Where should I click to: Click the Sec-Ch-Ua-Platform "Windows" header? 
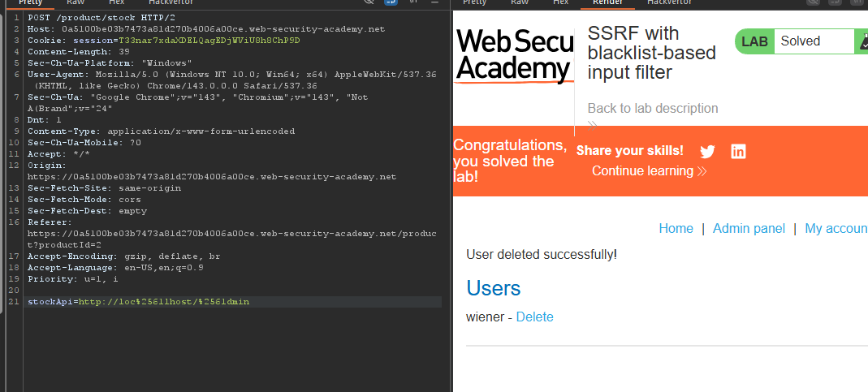(x=110, y=63)
